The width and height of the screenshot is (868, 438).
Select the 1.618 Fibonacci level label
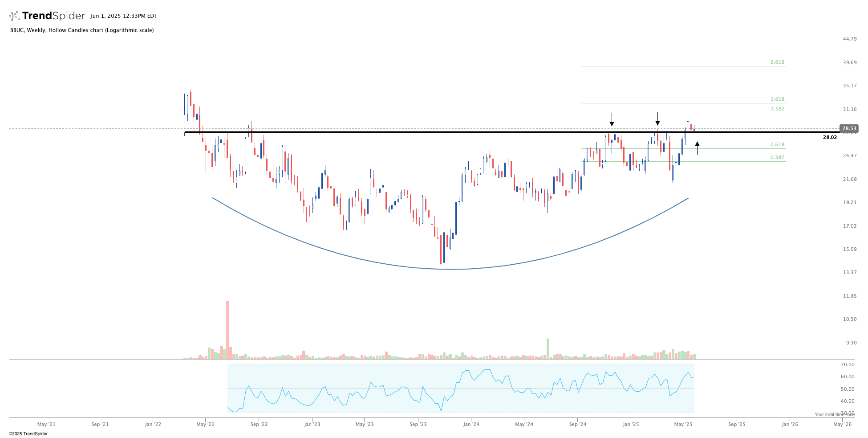coord(777,99)
